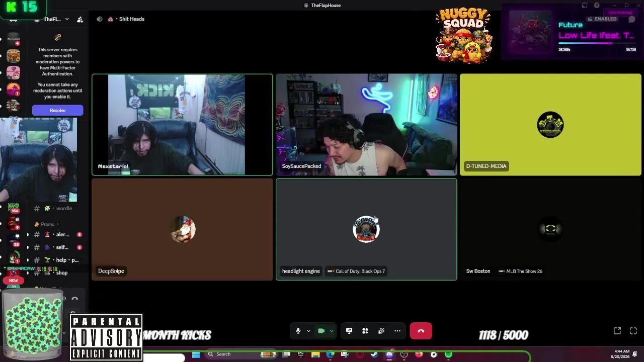Screen dimensions: 644x362
Task: Open the soundboard icon
Action: [x=381, y=331]
